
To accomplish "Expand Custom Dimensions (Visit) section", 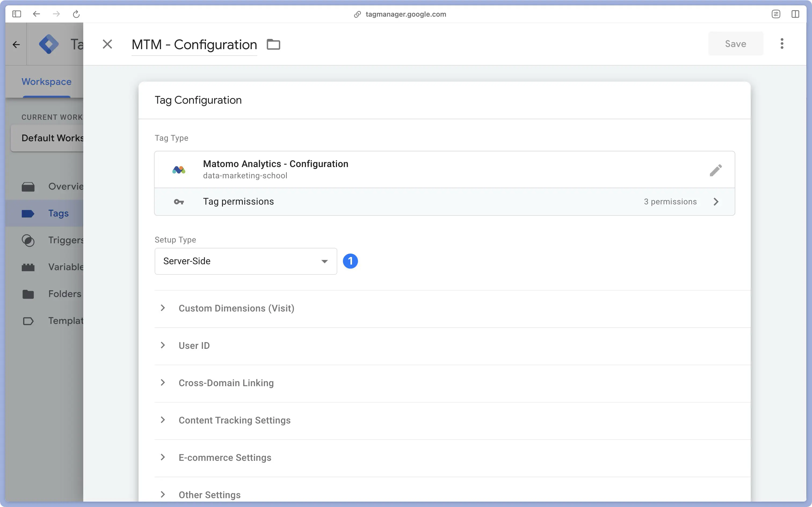I will point(452,309).
